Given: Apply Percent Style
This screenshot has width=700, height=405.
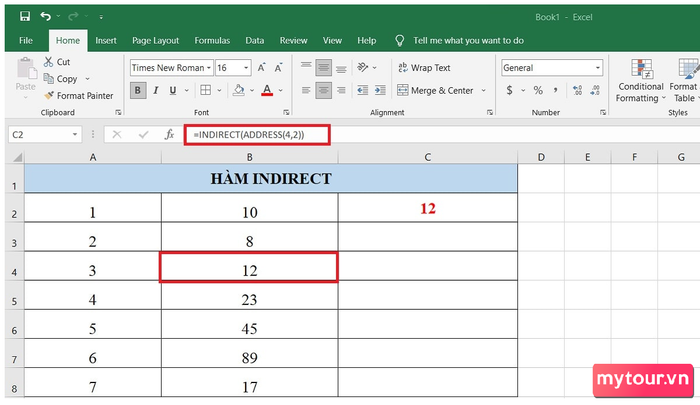Looking at the screenshot, I should pyautogui.click(x=538, y=91).
